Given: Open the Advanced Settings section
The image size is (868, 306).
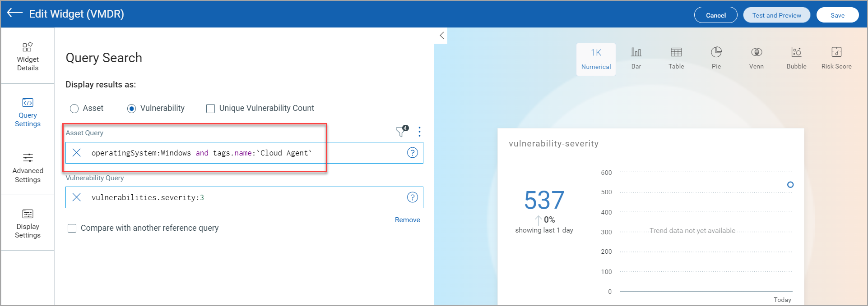Looking at the screenshot, I should pyautogui.click(x=28, y=168).
